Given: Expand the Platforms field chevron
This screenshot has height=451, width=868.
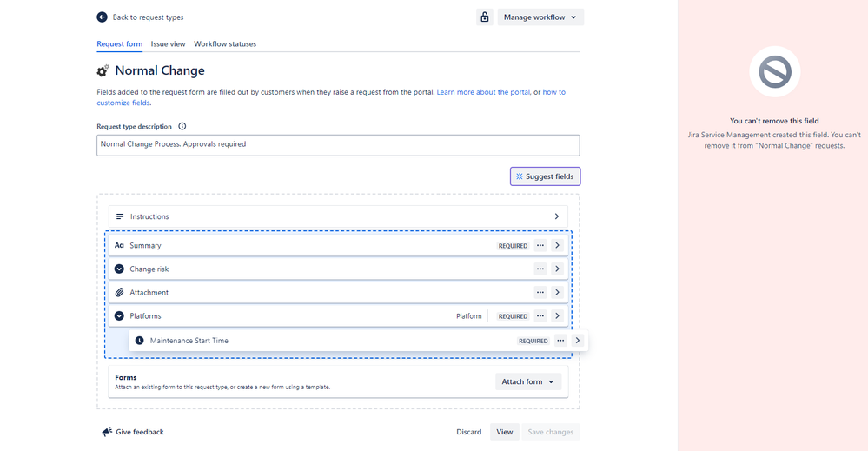Looking at the screenshot, I should 558,316.
